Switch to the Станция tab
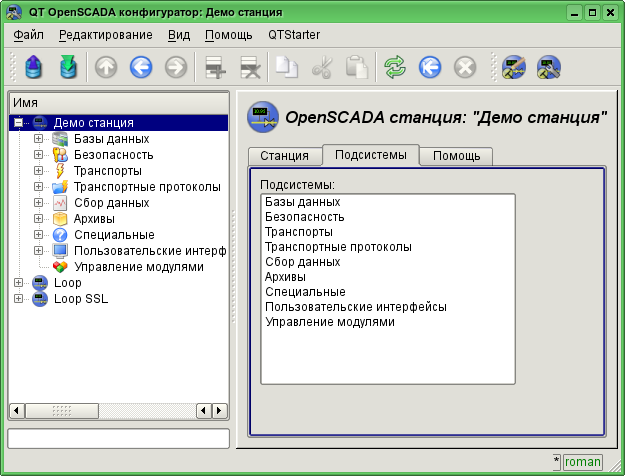 285,156
